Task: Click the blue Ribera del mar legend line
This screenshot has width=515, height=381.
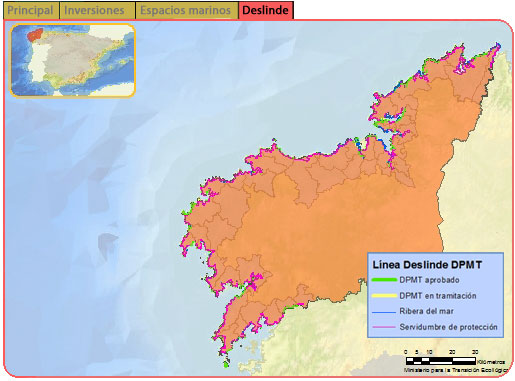Action: (384, 312)
